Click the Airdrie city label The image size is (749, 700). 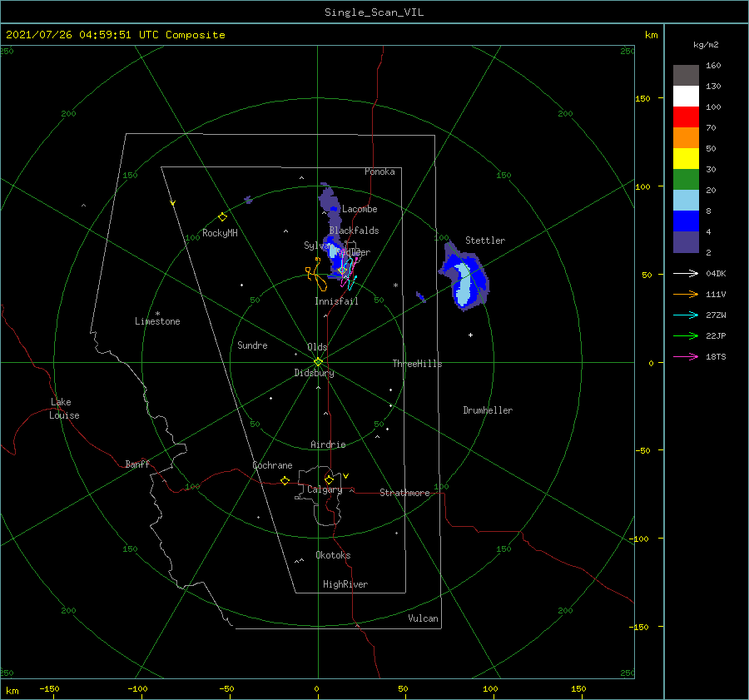click(x=328, y=444)
